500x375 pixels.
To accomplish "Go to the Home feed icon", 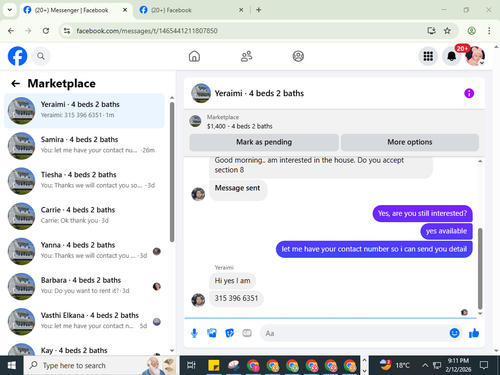I will tap(194, 56).
